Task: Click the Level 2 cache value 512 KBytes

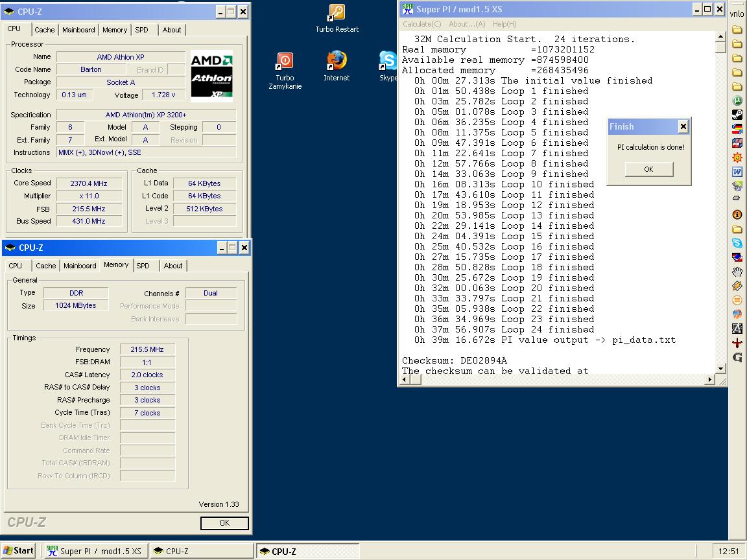Action: pos(204,209)
